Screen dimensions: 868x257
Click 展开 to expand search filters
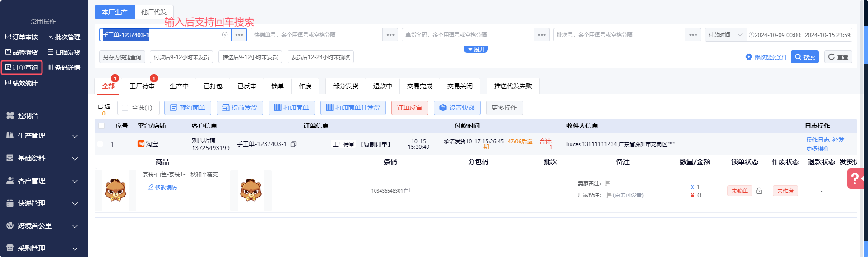(476, 49)
